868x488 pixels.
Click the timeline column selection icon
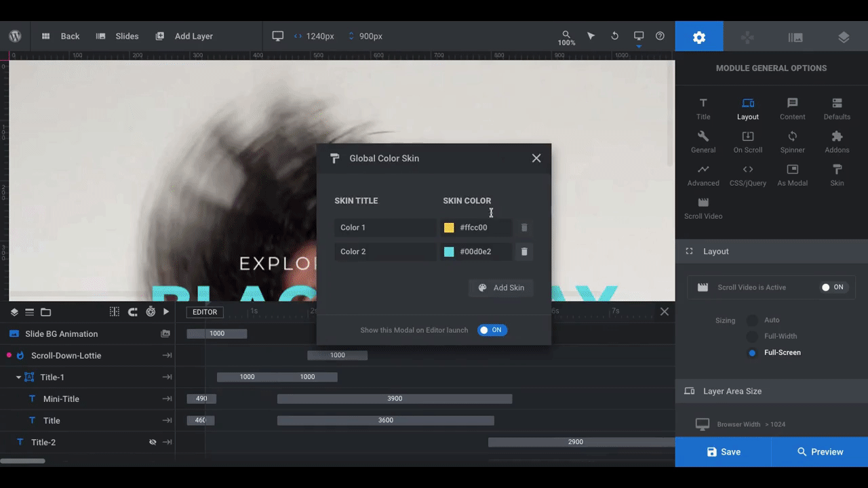[115, 312]
